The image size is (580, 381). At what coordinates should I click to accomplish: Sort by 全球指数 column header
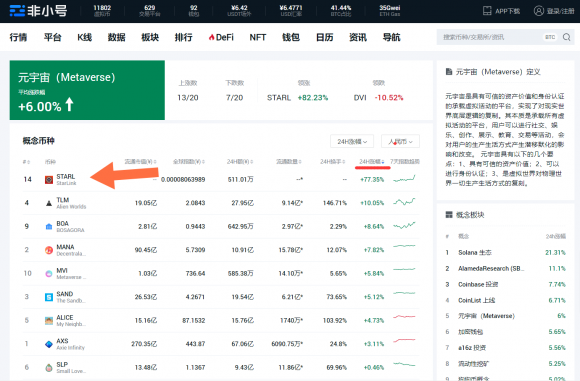pos(189,162)
